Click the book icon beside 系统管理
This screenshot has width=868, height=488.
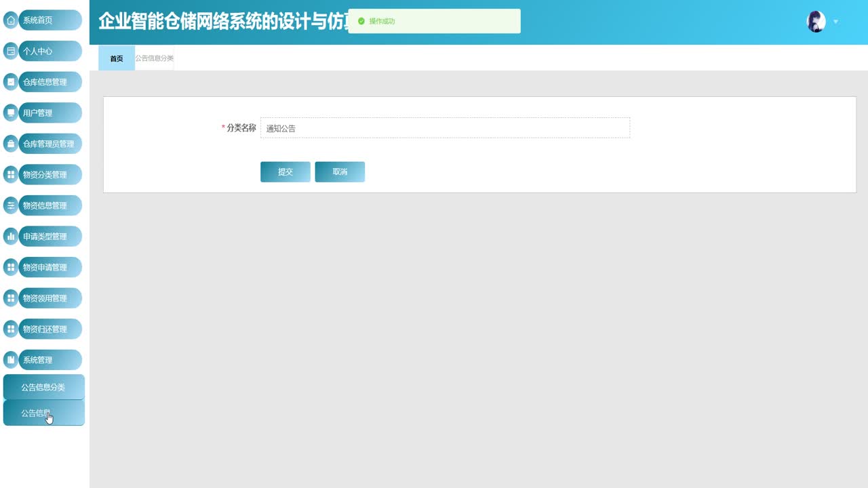click(x=11, y=360)
